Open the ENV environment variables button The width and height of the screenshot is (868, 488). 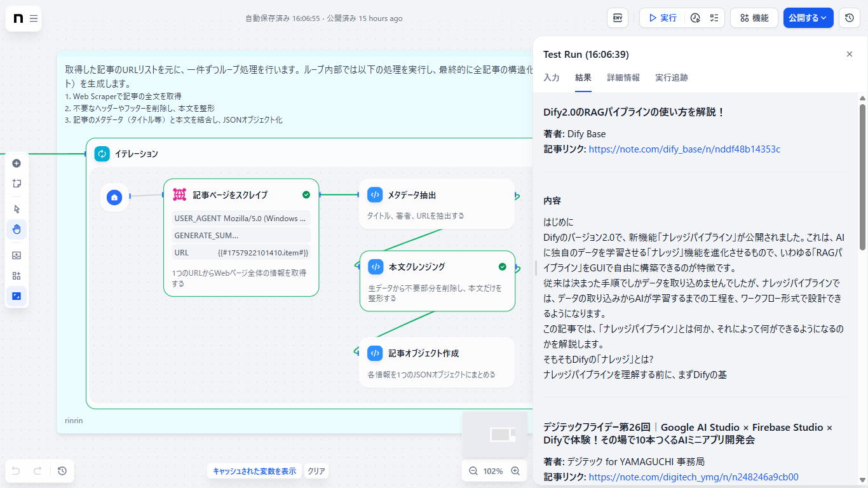pyautogui.click(x=618, y=18)
